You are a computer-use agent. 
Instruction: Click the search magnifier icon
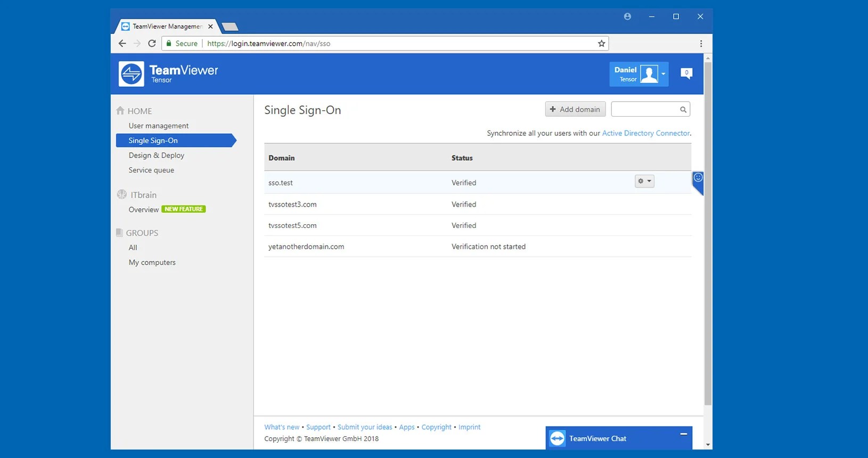[x=683, y=110]
